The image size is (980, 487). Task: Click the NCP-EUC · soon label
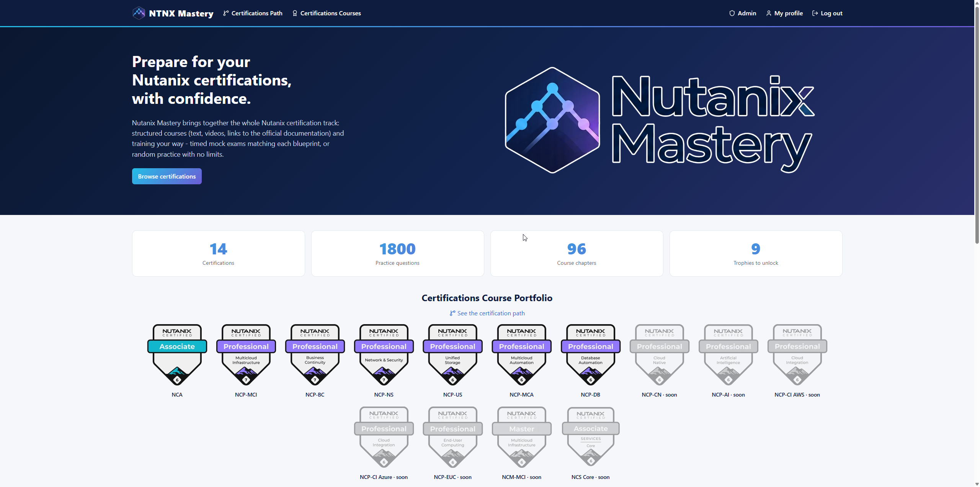coord(453,477)
